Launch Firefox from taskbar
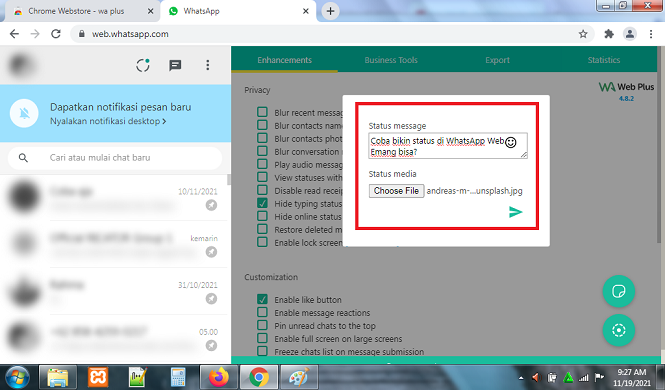This screenshot has height=390, width=665. pos(219,377)
